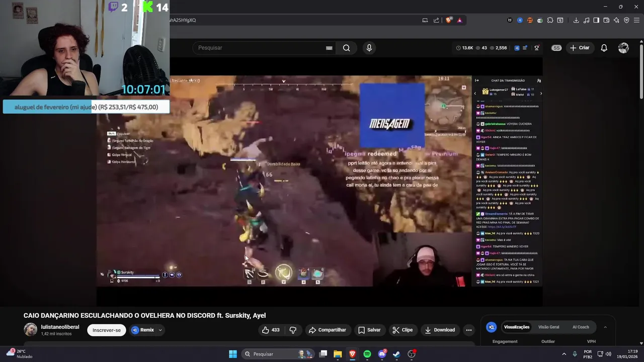Open the POR PTB2 keyboard language selector
This screenshot has height=362, width=644.
tap(588, 354)
